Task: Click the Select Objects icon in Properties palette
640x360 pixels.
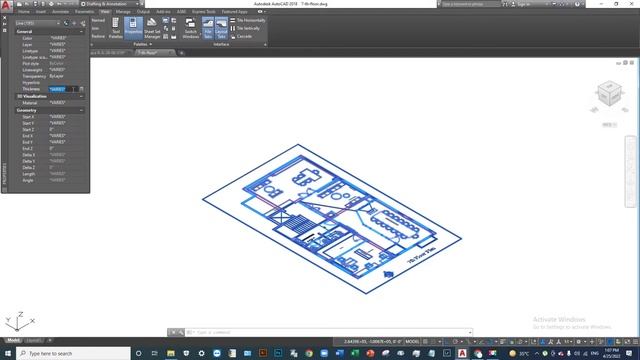Action: pyautogui.click(x=74, y=23)
